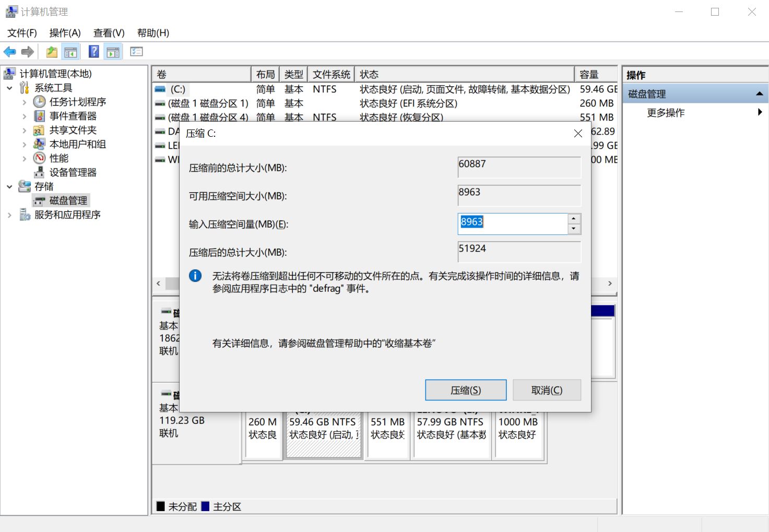Image resolution: width=769 pixels, height=532 pixels.
Task: Click the export list checklist toolbar icon
Action: (x=136, y=51)
